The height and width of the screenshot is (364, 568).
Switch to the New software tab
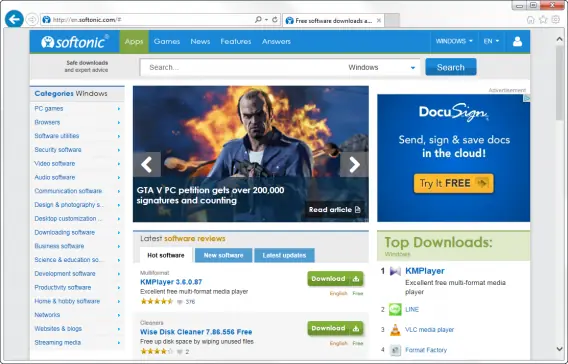coord(224,255)
